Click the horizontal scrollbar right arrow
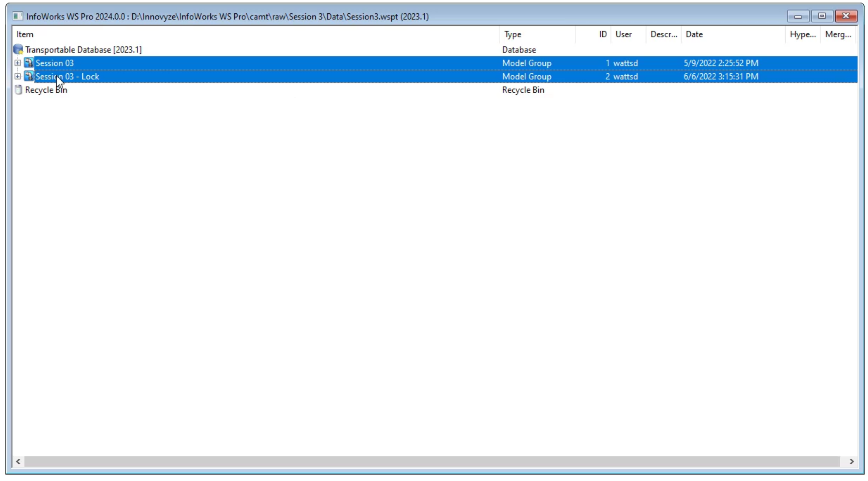 (851, 461)
